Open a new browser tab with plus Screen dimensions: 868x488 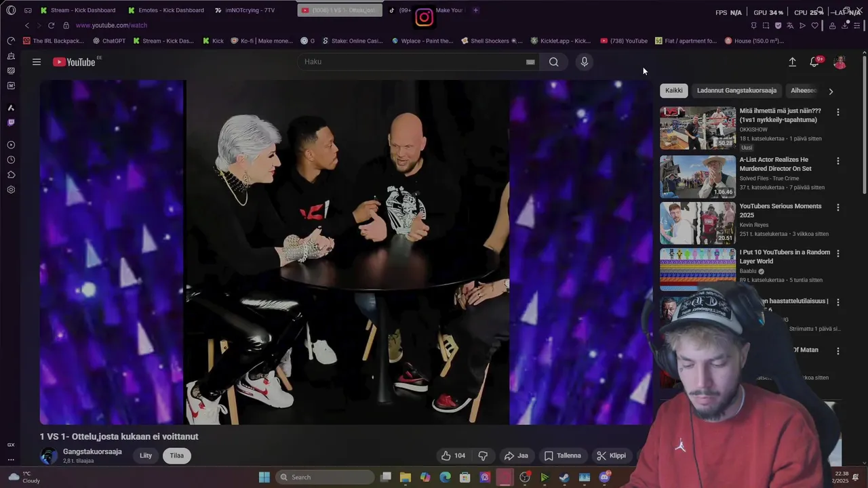(x=475, y=10)
